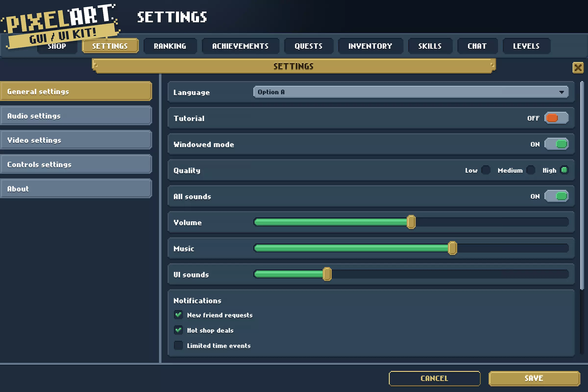This screenshot has height=392, width=588.
Task: Select High quality radio button
Action: click(564, 170)
